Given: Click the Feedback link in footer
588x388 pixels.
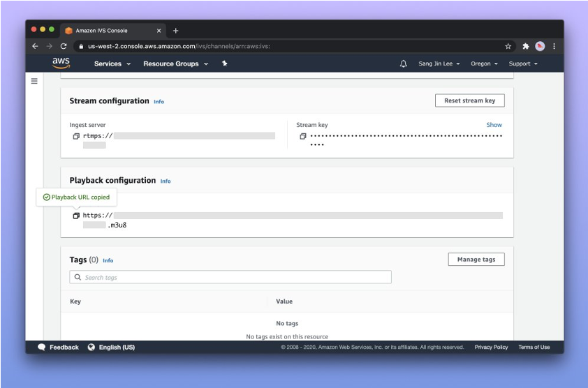Looking at the screenshot, I should [64, 347].
